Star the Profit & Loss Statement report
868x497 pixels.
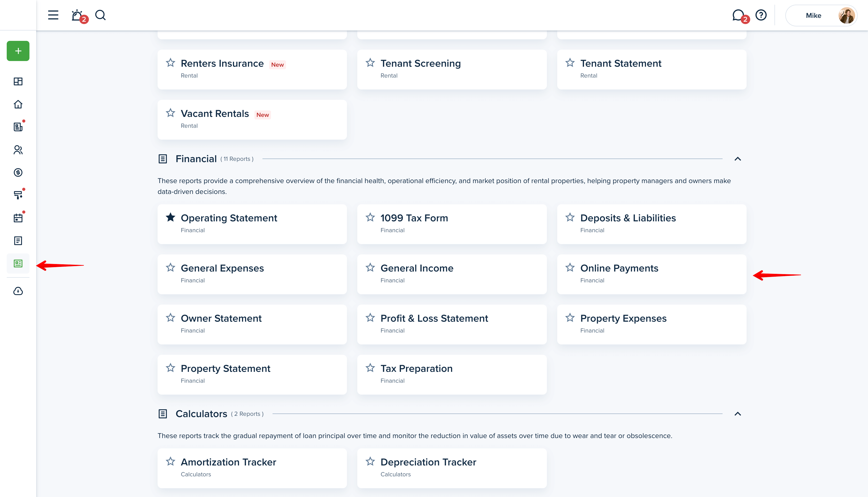(x=370, y=318)
